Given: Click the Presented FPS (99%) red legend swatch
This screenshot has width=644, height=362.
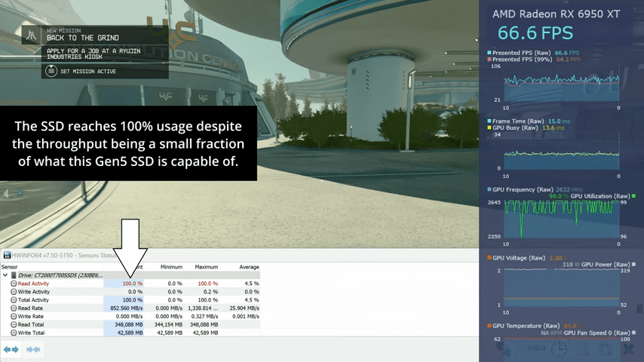Looking at the screenshot, I should tap(489, 59).
